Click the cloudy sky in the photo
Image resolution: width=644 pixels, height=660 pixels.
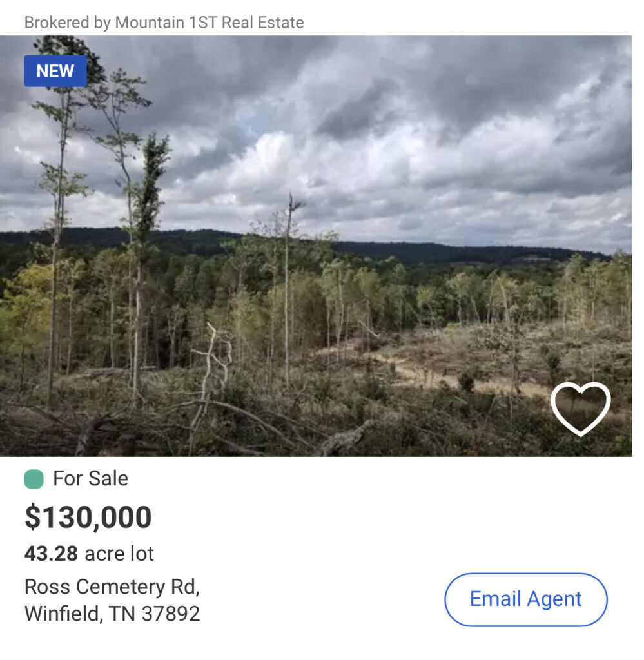387,129
